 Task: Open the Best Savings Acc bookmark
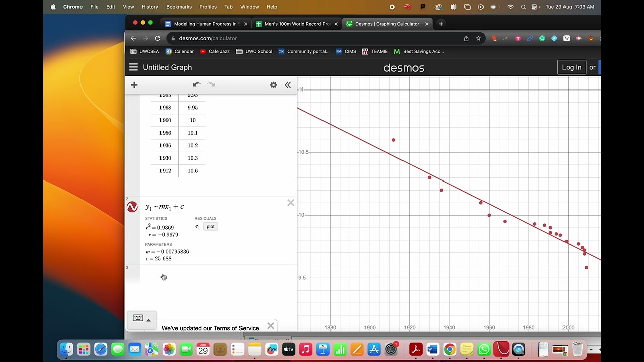click(x=419, y=51)
